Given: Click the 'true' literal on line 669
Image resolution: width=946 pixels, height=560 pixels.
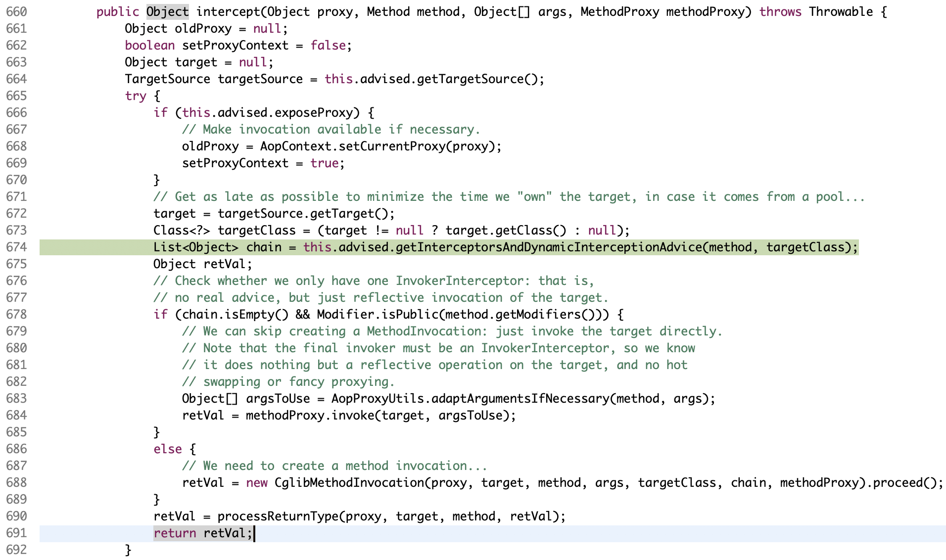Looking at the screenshot, I should pos(325,163).
